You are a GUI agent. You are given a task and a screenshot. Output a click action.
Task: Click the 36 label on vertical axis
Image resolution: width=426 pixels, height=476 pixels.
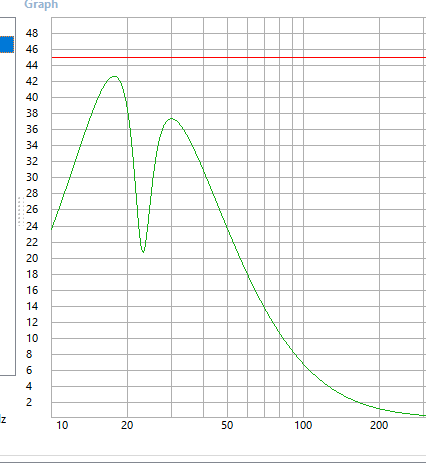point(32,129)
